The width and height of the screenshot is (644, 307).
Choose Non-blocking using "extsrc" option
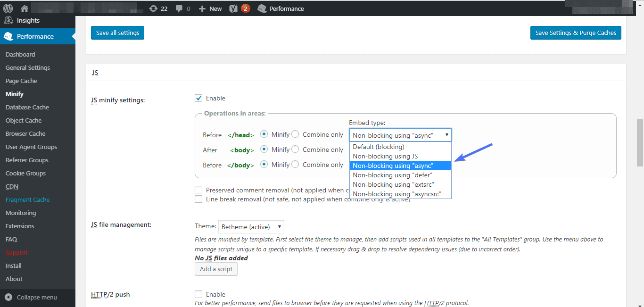coord(400,184)
